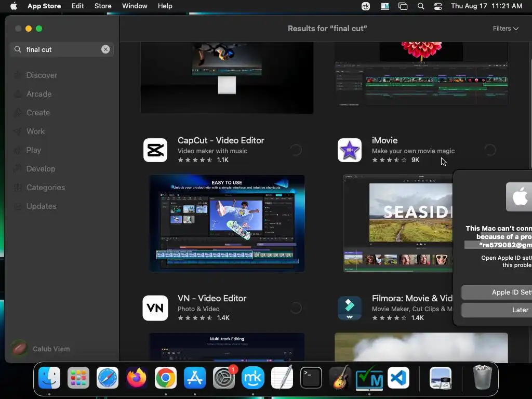Open System Settings with badge in Dock
The width and height of the screenshot is (532, 399).
click(224, 378)
